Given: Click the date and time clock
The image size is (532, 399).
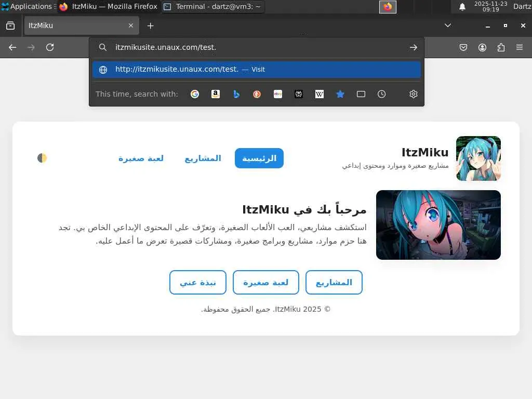Looking at the screenshot, I should click(490, 6).
